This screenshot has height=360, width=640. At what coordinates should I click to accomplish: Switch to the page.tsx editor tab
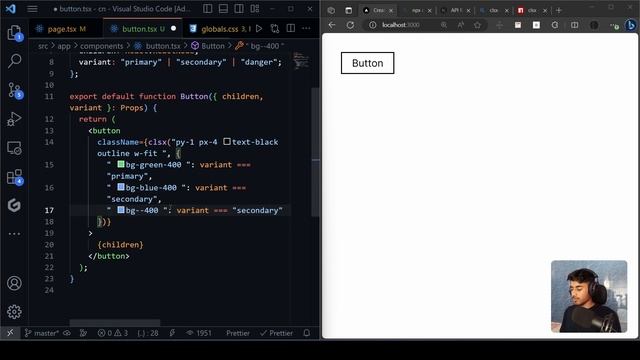click(65, 29)
